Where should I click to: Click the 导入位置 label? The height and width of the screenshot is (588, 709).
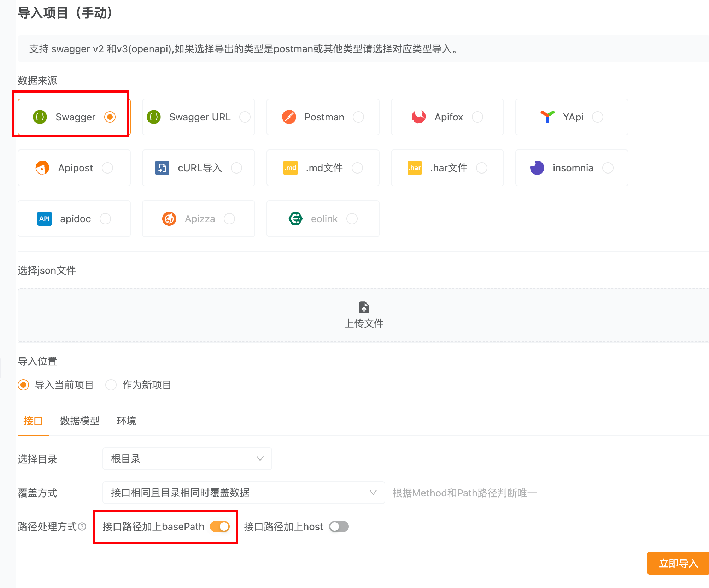coord(37,361)
